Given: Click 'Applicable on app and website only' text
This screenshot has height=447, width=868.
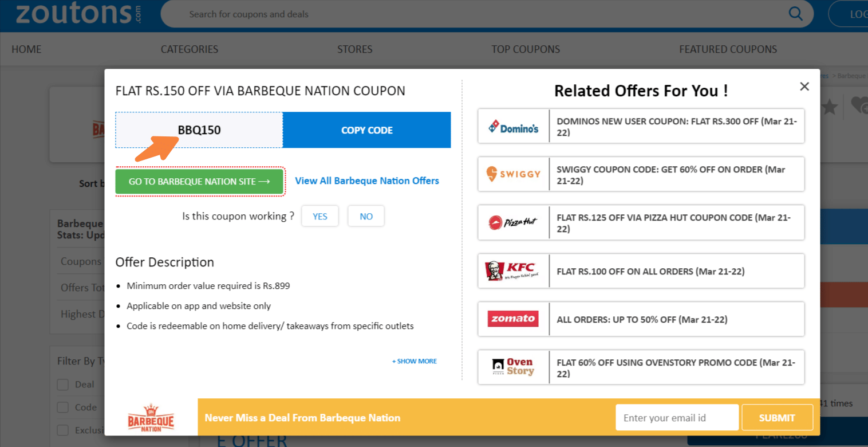Looking at the screenshot, I should point(199,306).
